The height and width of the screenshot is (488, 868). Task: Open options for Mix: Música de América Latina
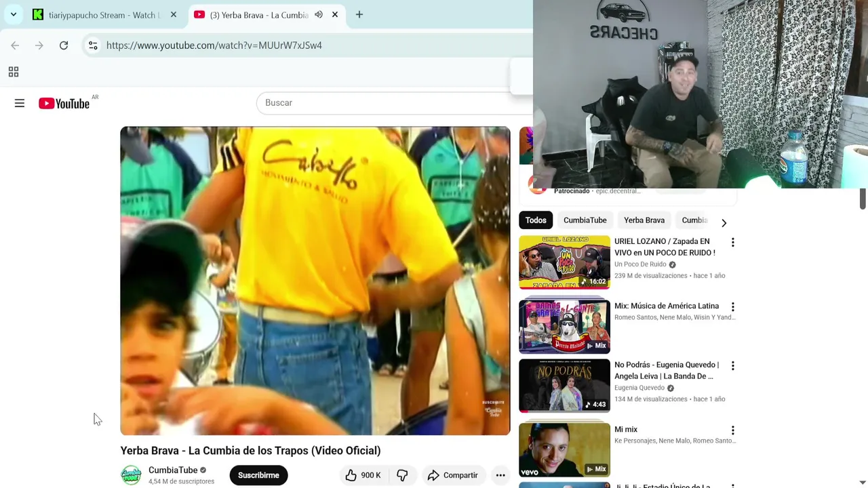(x=732, y=307)
